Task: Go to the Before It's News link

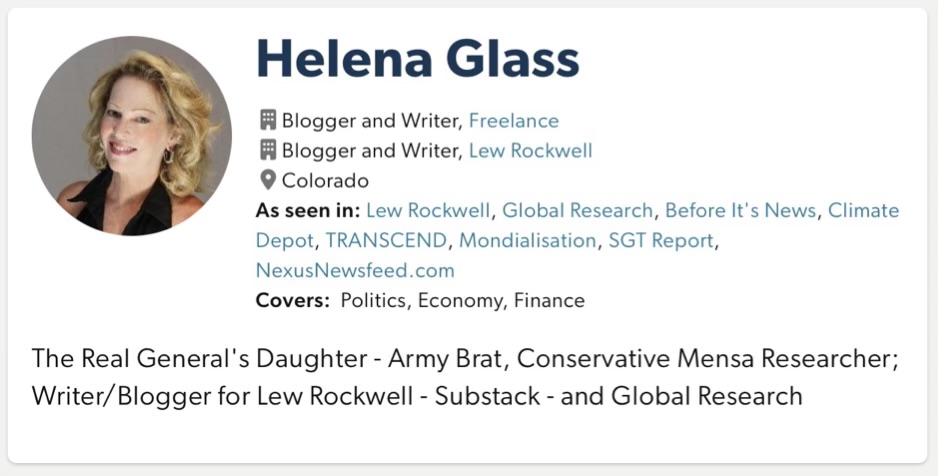Action: (x=741, y=211)
